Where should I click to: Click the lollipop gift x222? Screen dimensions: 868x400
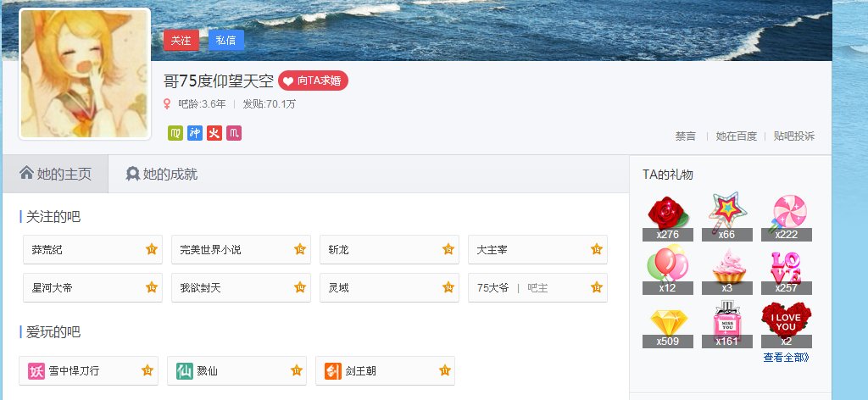tap(787, 218)
